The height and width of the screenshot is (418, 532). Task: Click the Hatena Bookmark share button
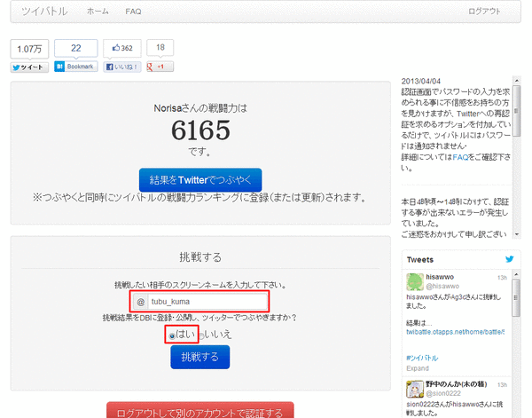(x=76, y=67)
